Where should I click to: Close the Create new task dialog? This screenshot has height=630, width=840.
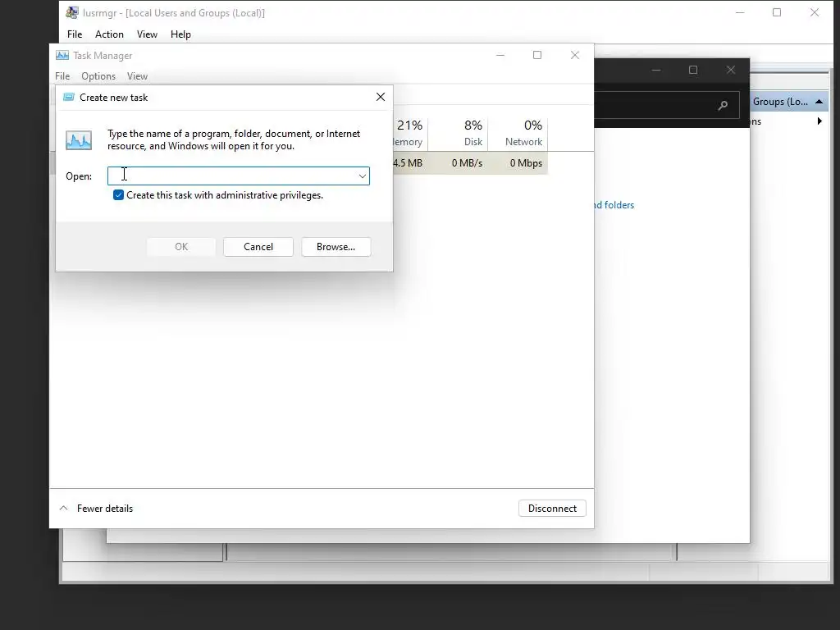click(381, 97)
